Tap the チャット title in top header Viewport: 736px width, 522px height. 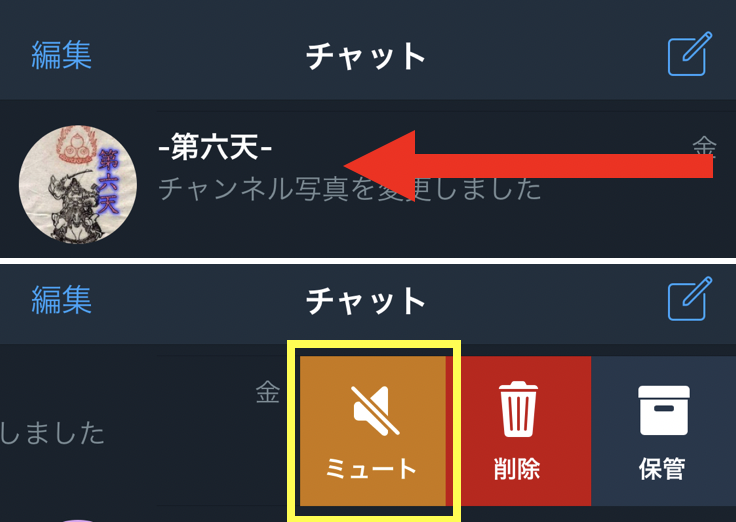pyautogui.click(x=366, y=56)
